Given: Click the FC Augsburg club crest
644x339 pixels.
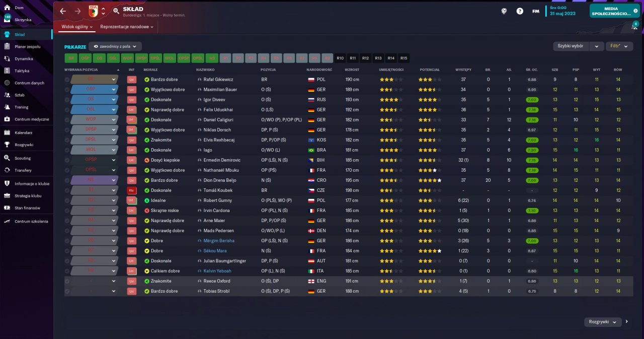Looking at the screenshot, I should coord(93,11).
